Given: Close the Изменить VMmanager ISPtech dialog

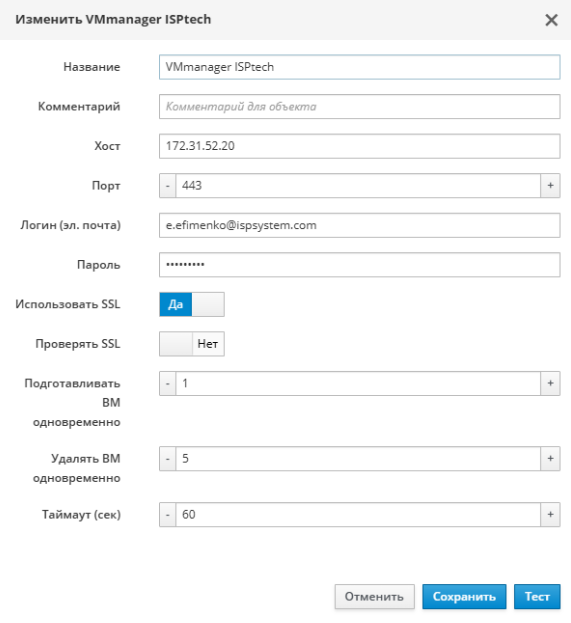Looking at the screenshot, I should (551, 20).
